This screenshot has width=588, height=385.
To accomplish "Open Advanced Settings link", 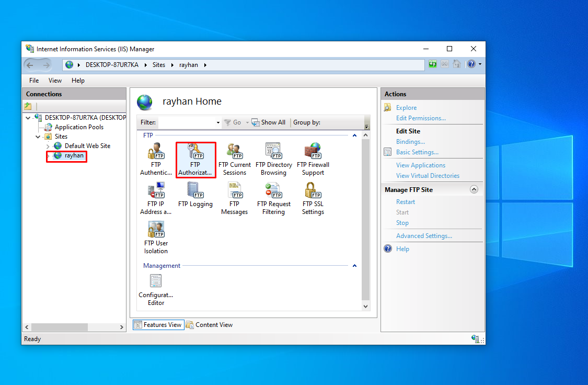I will (424, 235).
